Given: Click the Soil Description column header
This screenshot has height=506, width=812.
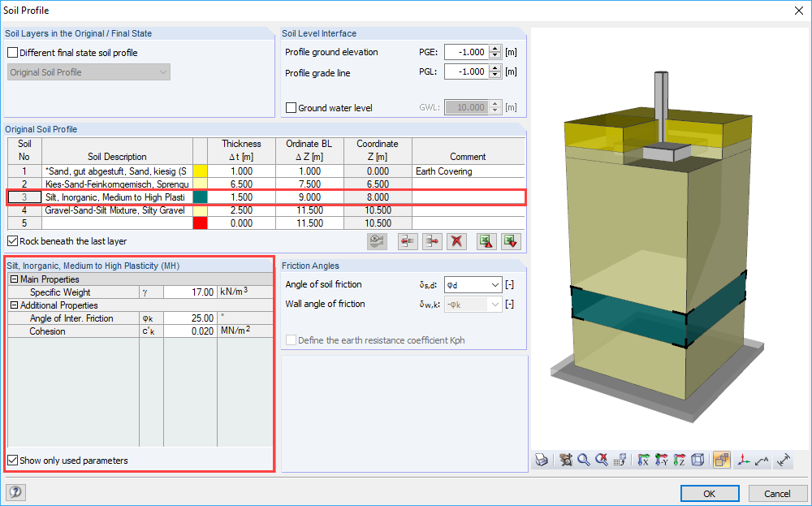Looking at the screenshot, I should pyautogui.click(x=117, y=151).
